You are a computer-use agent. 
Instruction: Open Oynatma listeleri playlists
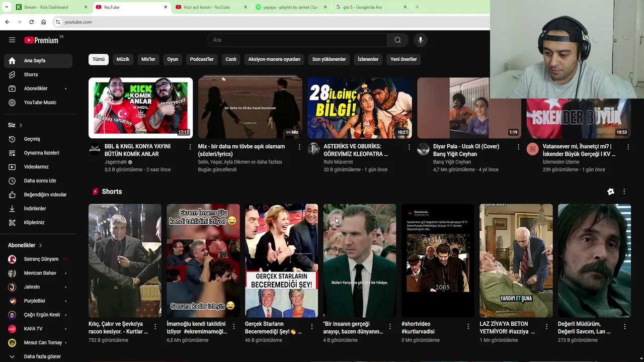point(38,153)
